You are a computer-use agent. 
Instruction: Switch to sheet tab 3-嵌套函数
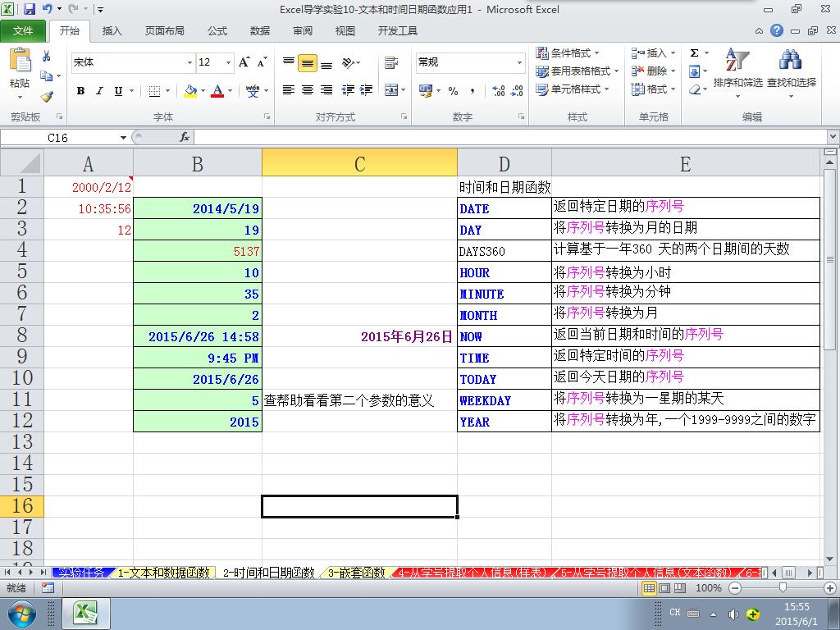tap(356, 573)
